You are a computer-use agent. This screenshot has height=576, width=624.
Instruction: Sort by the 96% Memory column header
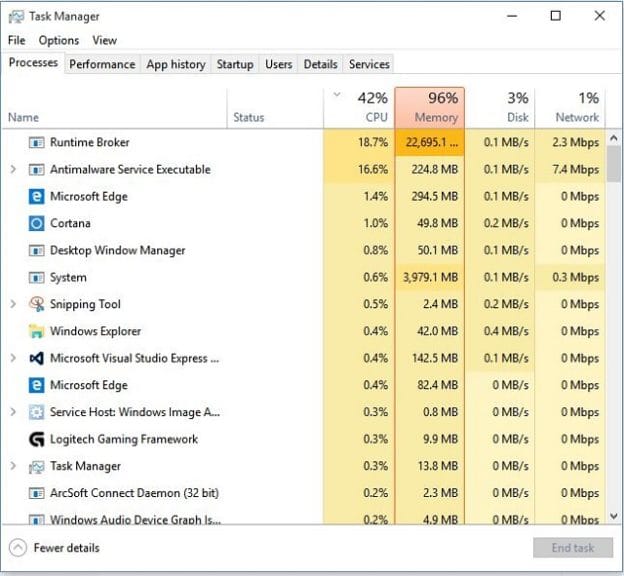click(x=430, y=108)
